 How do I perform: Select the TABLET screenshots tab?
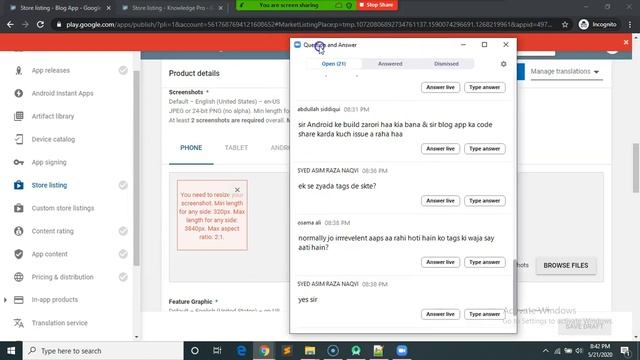[236, 148]
